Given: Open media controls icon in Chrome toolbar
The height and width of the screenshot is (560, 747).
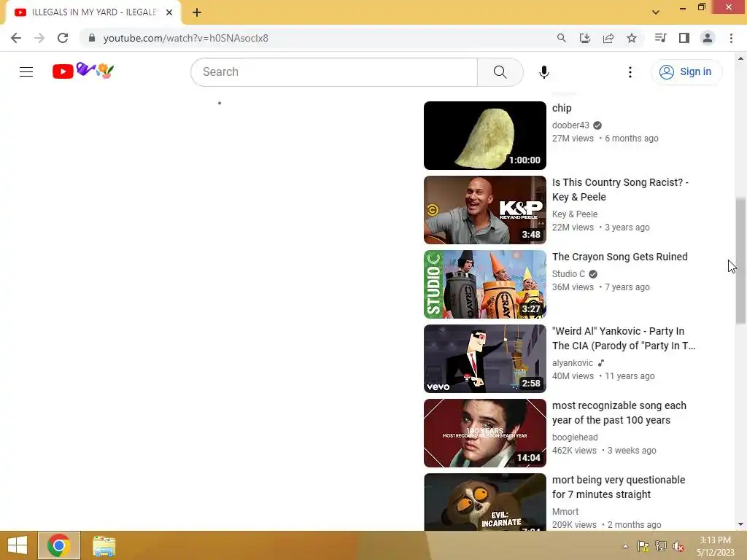Looking at the screenshot, I should point(660,38).
